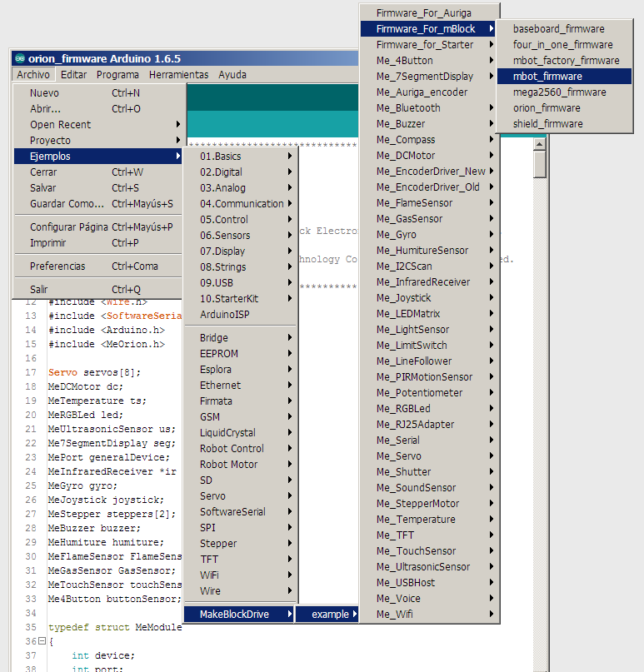Expand Me_4Button examples

coord(429,61)
